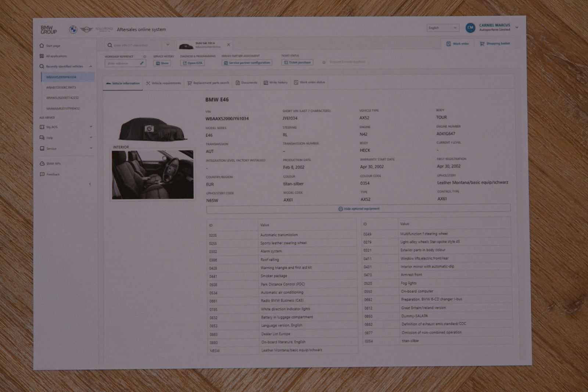Viewport: 588px width, 392px height.
Task: Expand the Service menu chevron
Action: 91,148
